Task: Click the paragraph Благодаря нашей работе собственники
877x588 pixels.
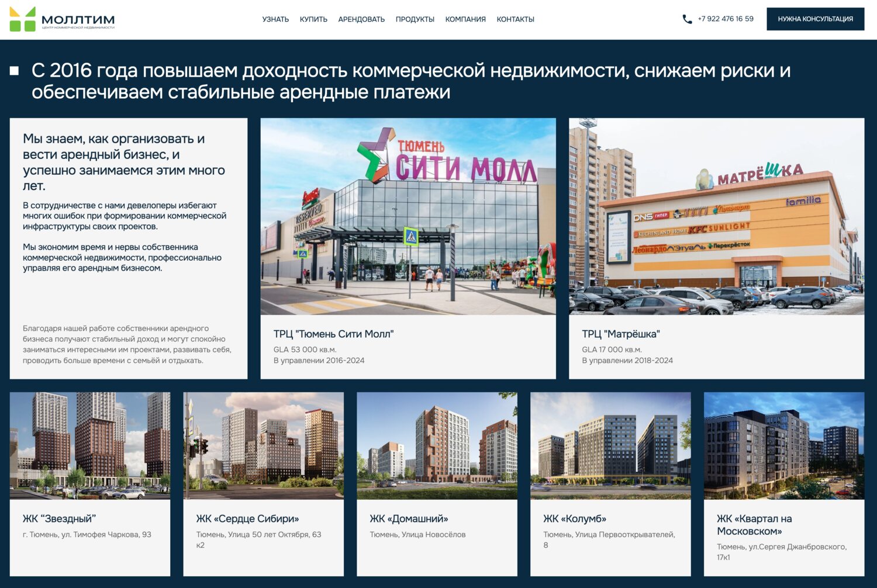Action: (x=127, y=344)
